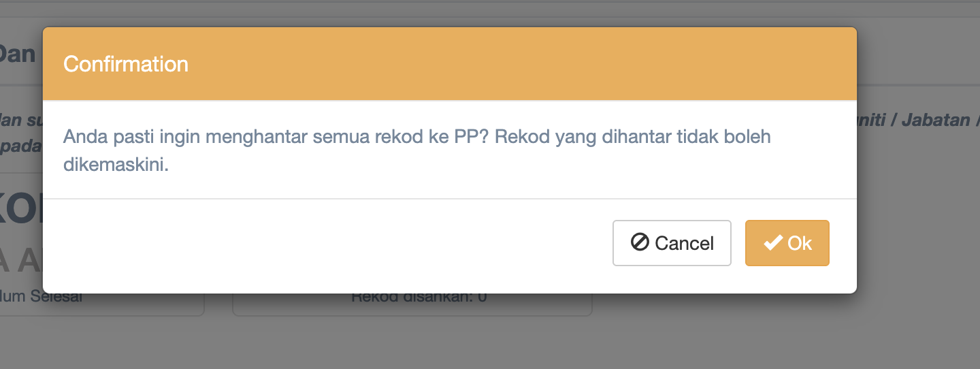Click the dimmed area right of Ok button
980x369 pixels.
pos(918,243)
